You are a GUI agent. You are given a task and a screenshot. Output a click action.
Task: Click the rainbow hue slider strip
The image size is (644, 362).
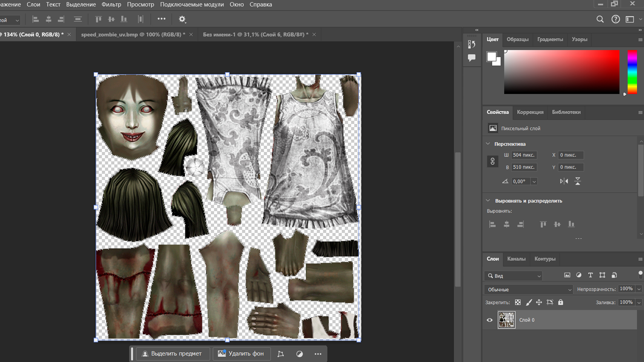[x=632, y=72]
